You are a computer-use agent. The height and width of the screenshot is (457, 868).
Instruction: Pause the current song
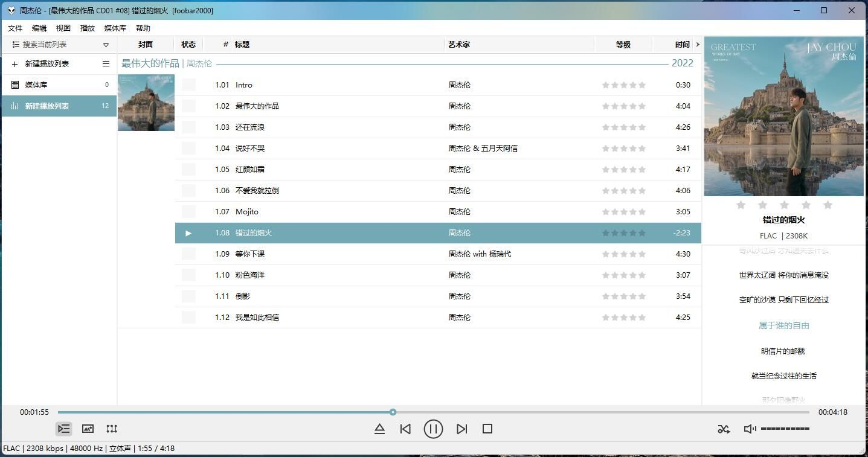(x=433, y=429)
